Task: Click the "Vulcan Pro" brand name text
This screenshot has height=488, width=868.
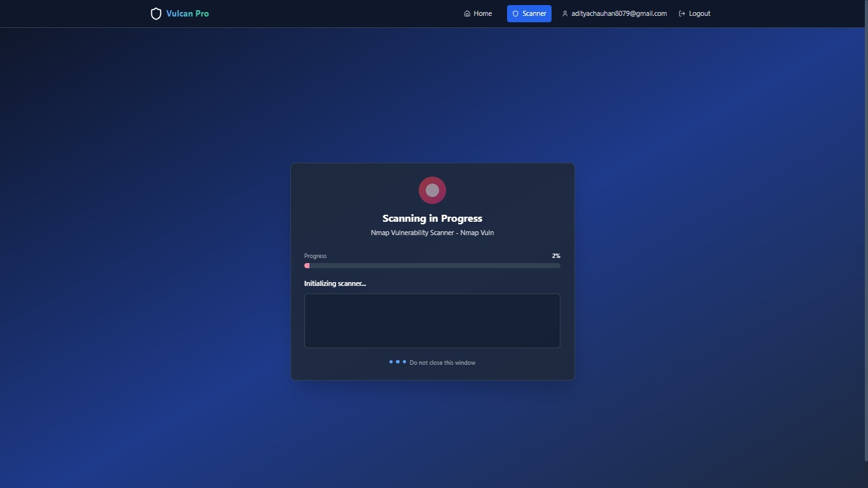Action: pos(187,13)
